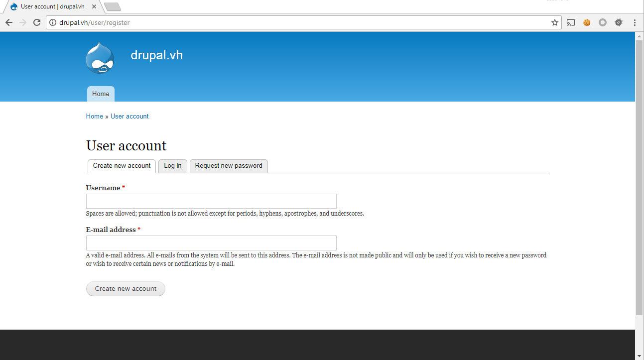Viewport: 644px width, 360px height.
Task: View site information icon in address bar
Action: [53, 22]
